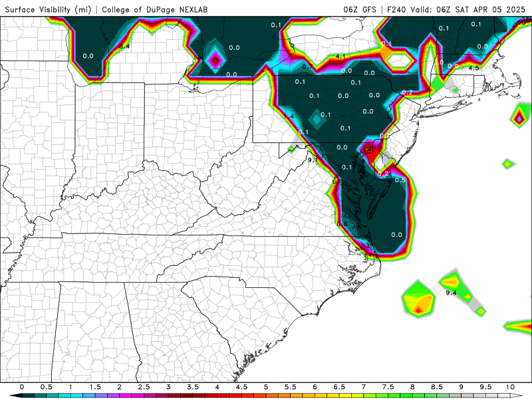Click the '7.5' label on the color scale
This screenshot has width=532, height=399.
tap(388, 387)
